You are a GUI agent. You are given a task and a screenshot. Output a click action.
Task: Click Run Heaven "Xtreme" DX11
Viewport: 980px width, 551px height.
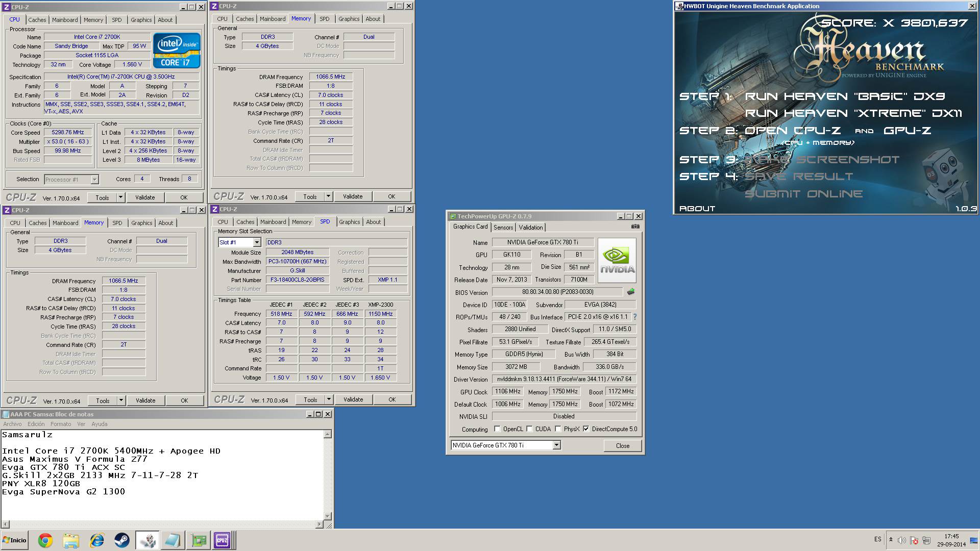click(853, 113)
